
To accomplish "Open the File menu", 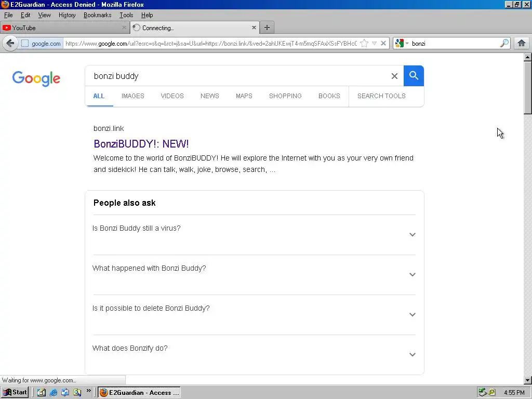I will click(x=8, y=15).
